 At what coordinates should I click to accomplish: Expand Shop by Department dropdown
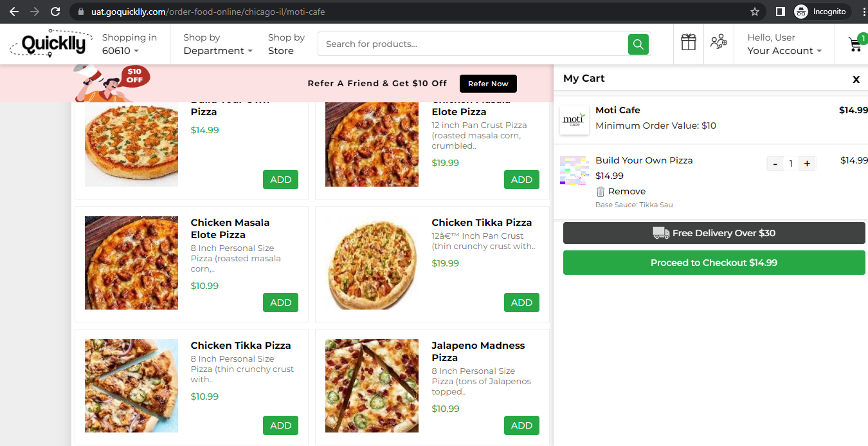[218, 44]
